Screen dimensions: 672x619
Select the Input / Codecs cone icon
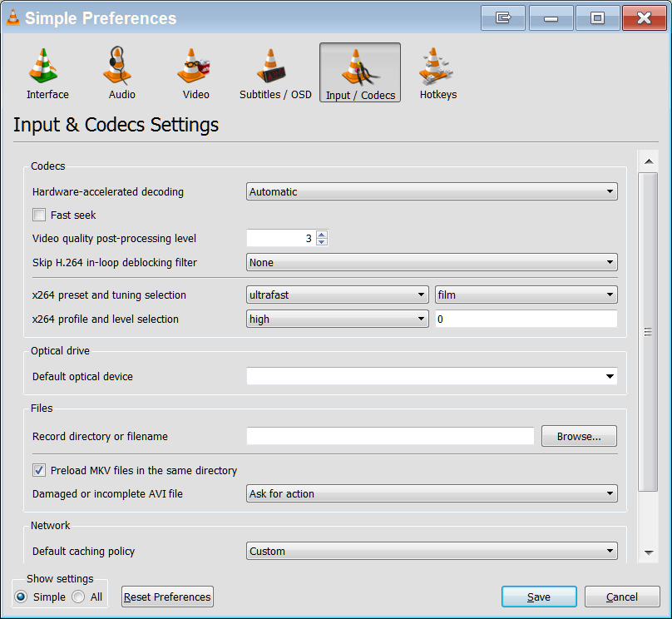[x=360, y=67]
